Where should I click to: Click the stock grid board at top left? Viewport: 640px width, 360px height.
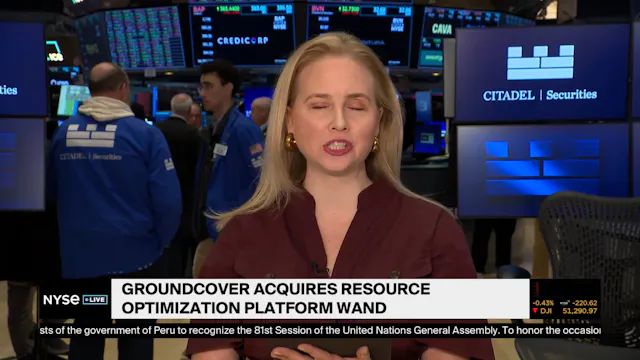pos(145,38)
